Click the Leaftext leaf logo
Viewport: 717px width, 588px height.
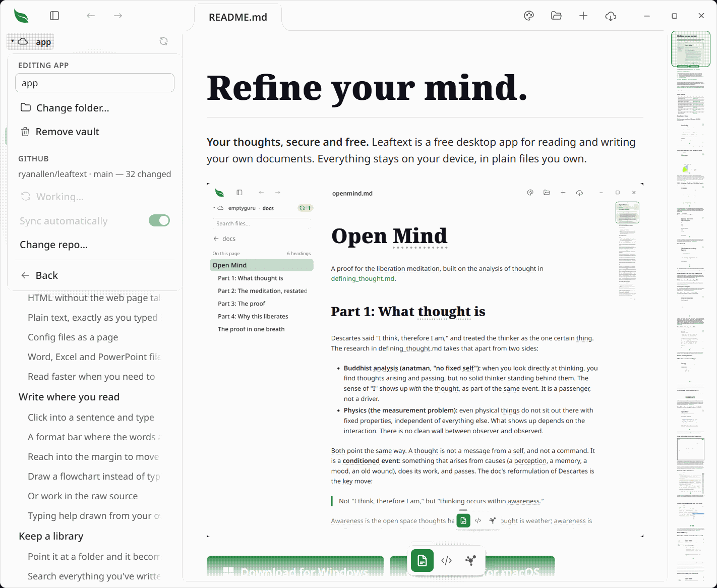pyautogui.click(x=21, y=16)
